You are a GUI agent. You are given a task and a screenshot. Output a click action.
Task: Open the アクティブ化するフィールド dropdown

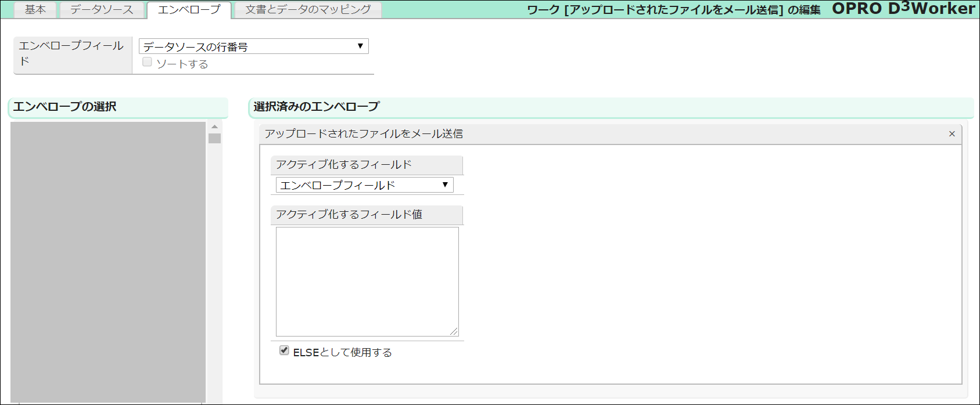(x=364, y=185)
